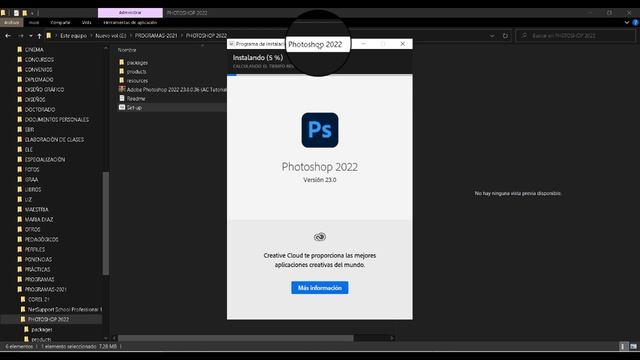640x360 pixels.
Task: Open ELABORACIÓN DE CLASES folder
Action: (54, 140)
